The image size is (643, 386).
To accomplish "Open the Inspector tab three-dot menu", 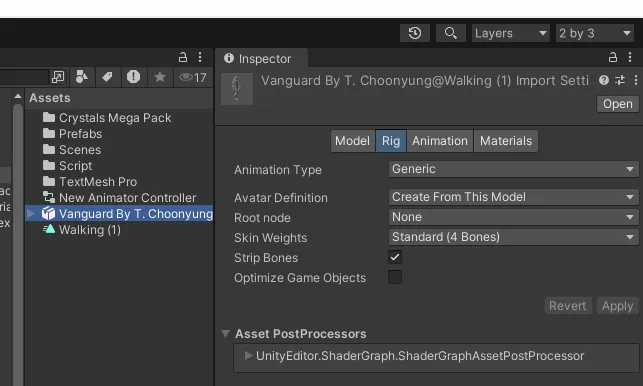I will click(x=630, y=57).
